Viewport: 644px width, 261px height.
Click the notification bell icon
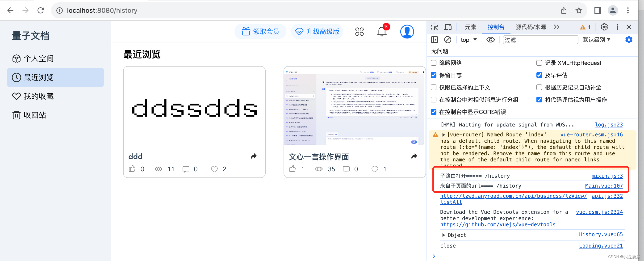[x=381, y=32]
